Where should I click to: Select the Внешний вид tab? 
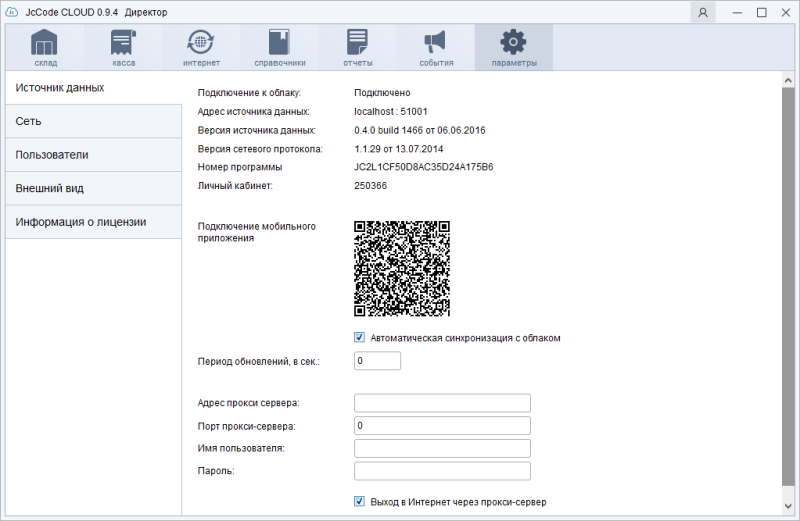(x=93, y=188)
